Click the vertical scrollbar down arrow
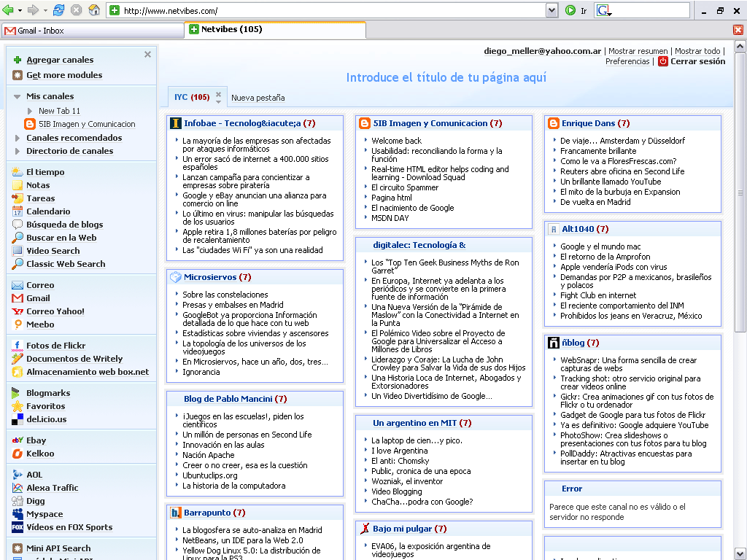 click(x=740, y=554)
